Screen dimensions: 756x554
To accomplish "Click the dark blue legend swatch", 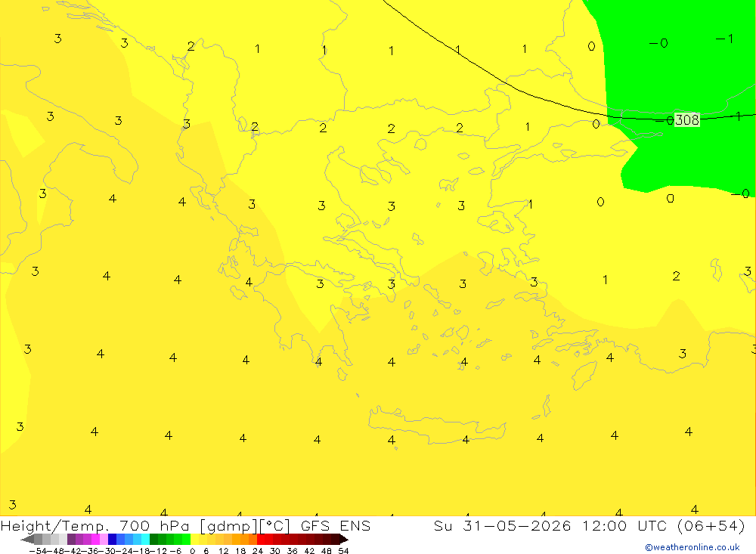I will point(113,539).
